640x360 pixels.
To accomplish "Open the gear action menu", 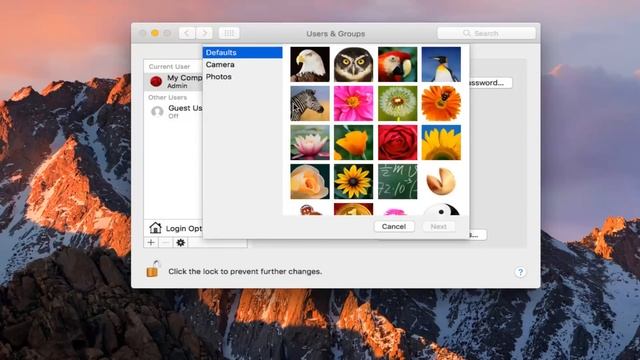I will tap(180, 242).
